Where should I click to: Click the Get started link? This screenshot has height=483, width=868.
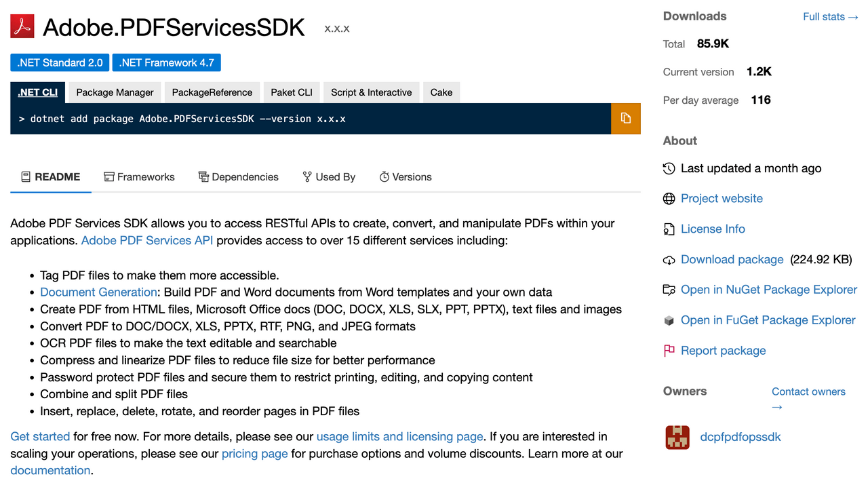40,437
